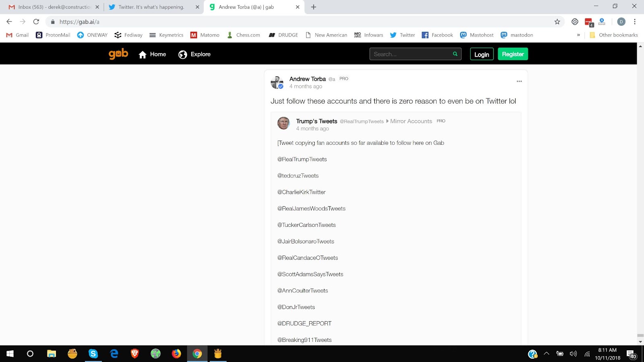Open the DRUDGE bookmark
644x362 pixels.
[283, 35]
